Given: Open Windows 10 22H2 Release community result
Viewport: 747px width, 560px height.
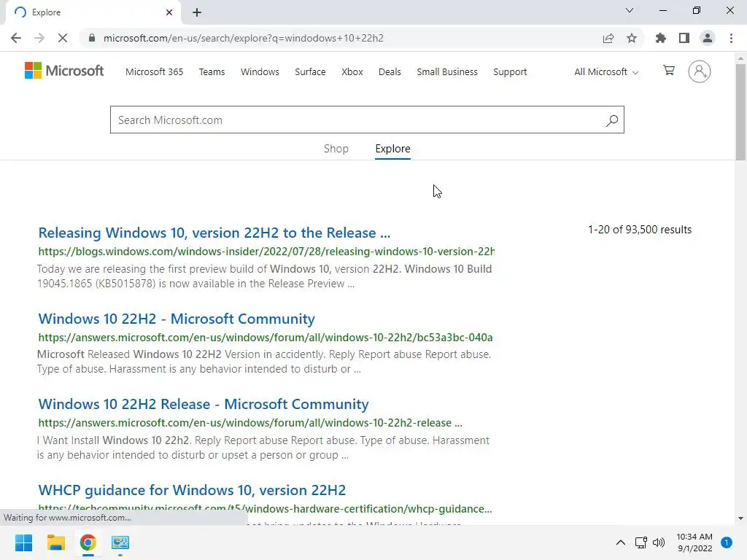Looking at the screenshot, I should tap(204, 404).
